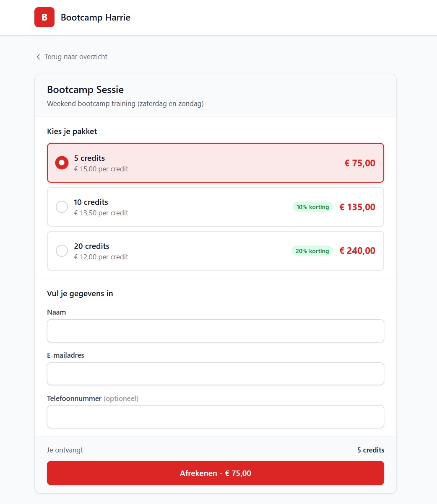The height and width of the screenshot is (504, 437).
Task: Click the back chevron beside Terug naar overzicht
Action: click(38, 57)
